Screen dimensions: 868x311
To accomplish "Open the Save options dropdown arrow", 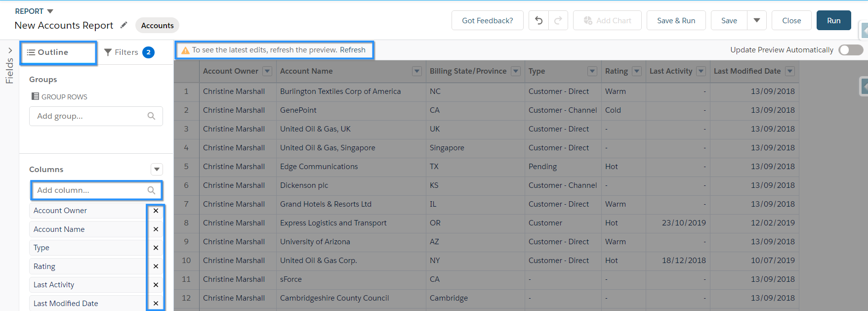I will click(757, 20).
